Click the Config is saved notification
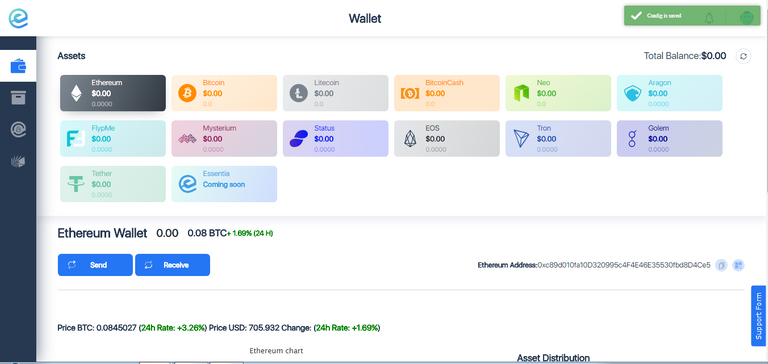Image resolution: width=768 pixels, height=364 pixels. [692, 16]
